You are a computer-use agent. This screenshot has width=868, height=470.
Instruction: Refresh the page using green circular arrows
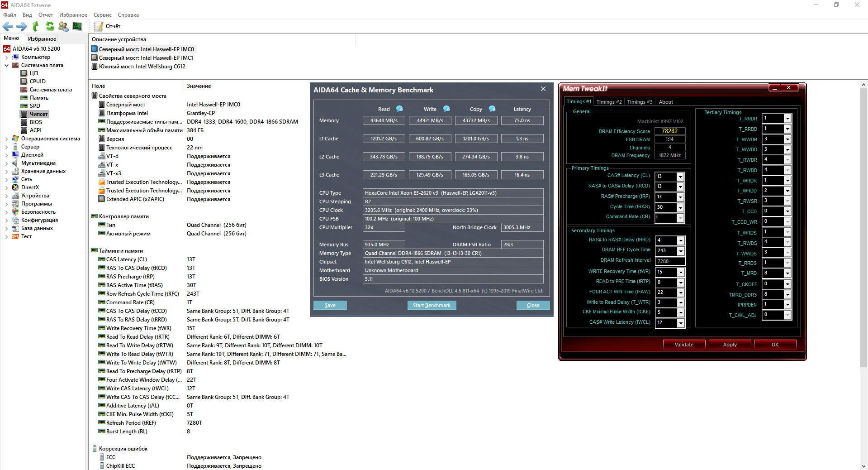pyautogui.click(x=50, y=27)
